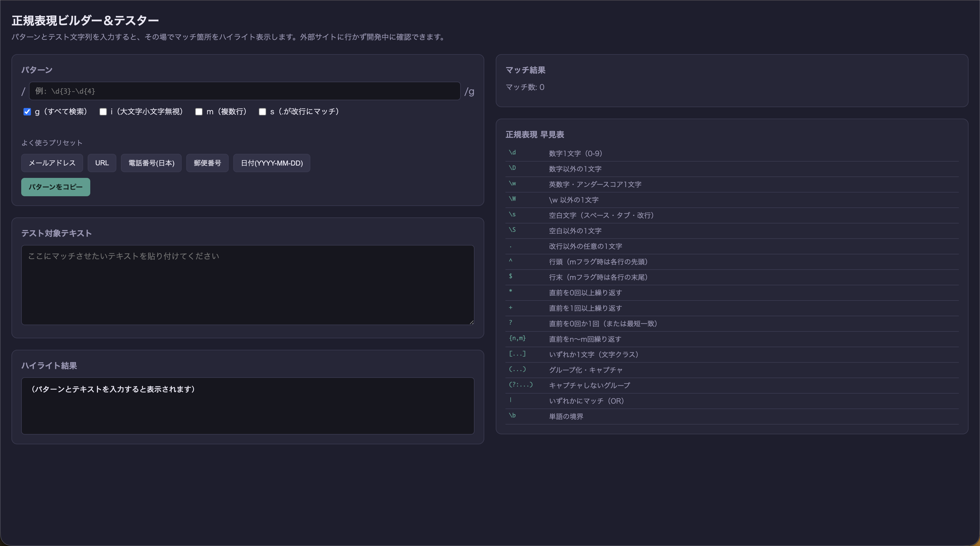Click the グループ化・キャプチャ description

click(586, 370)
